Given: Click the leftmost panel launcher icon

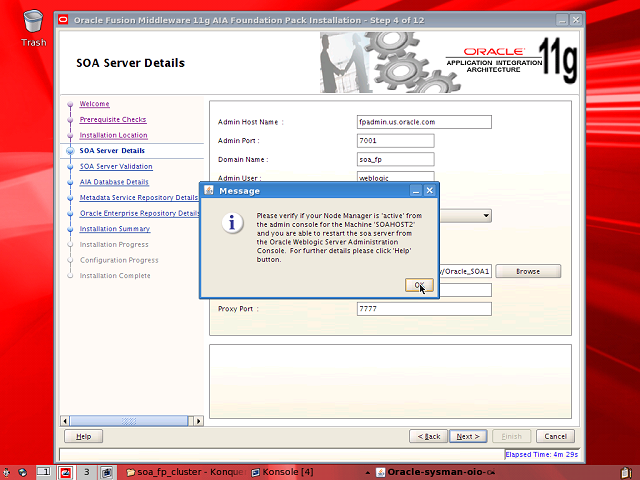Looking at the screenshot, I should click(x=7, y=472).
